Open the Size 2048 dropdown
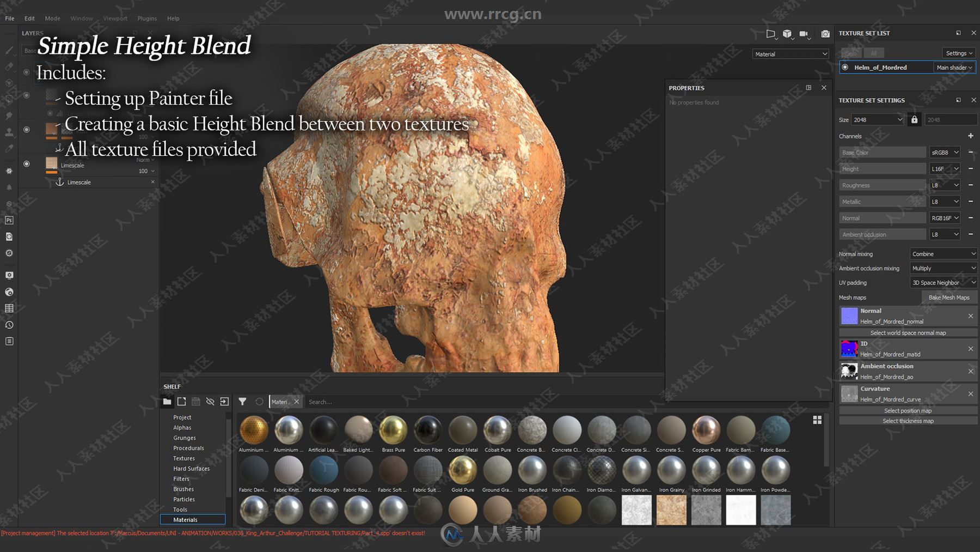This screenshot has width=980, height=552. pos(877,119)
